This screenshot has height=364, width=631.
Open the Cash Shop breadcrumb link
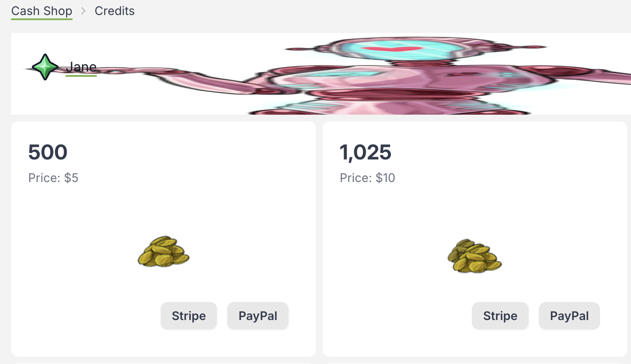click(x=42, y=11)
